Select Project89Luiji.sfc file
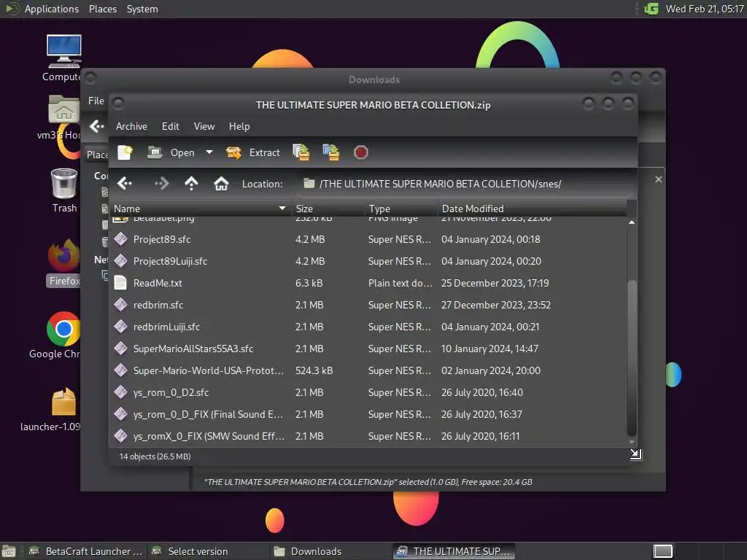Image resolution: width=747 pixels, height=560 pixels. [x=368, y=261]
